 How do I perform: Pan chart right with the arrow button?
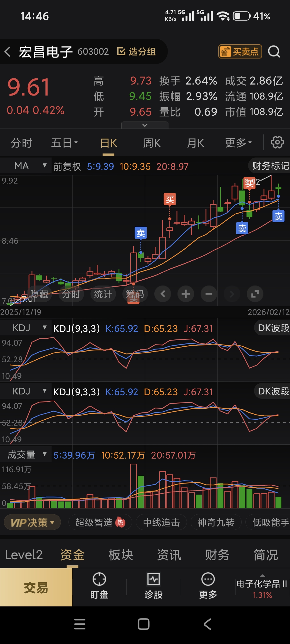[x=232, y=294]
